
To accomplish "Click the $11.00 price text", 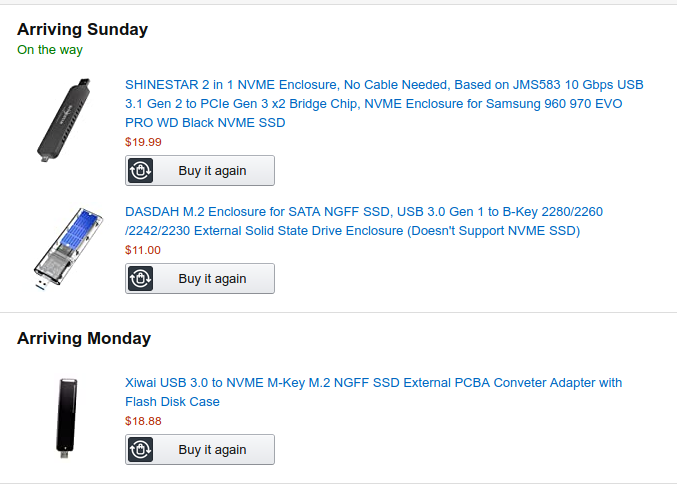I will click(142, 250).
